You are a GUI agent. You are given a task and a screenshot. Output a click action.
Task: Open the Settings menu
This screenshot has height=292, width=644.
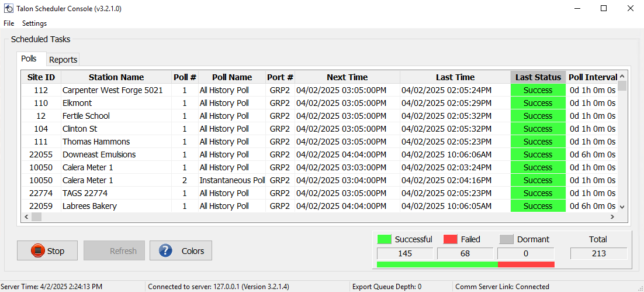click(34, 23)
